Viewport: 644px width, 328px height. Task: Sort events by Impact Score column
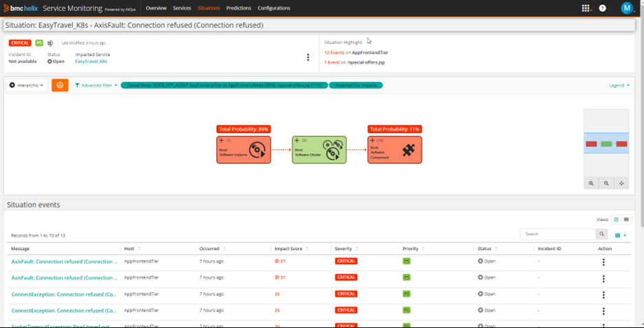pyautogui.click(x=308, y=249)
